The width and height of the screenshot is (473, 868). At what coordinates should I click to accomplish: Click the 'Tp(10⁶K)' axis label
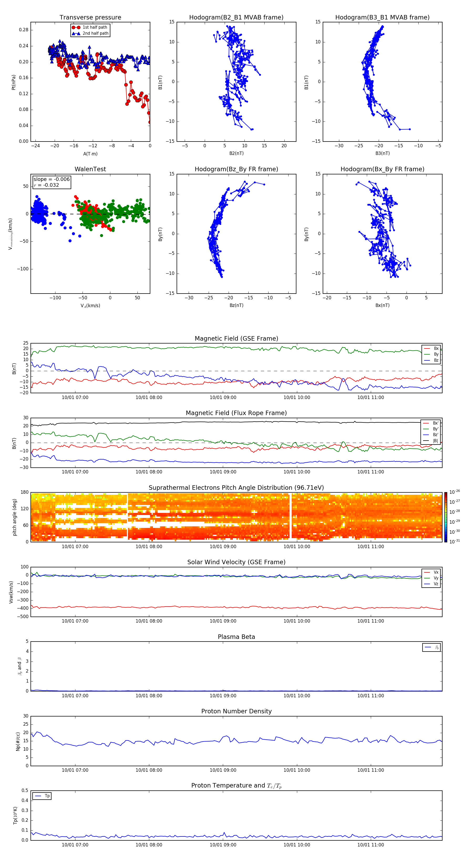(x=15, y=815)
